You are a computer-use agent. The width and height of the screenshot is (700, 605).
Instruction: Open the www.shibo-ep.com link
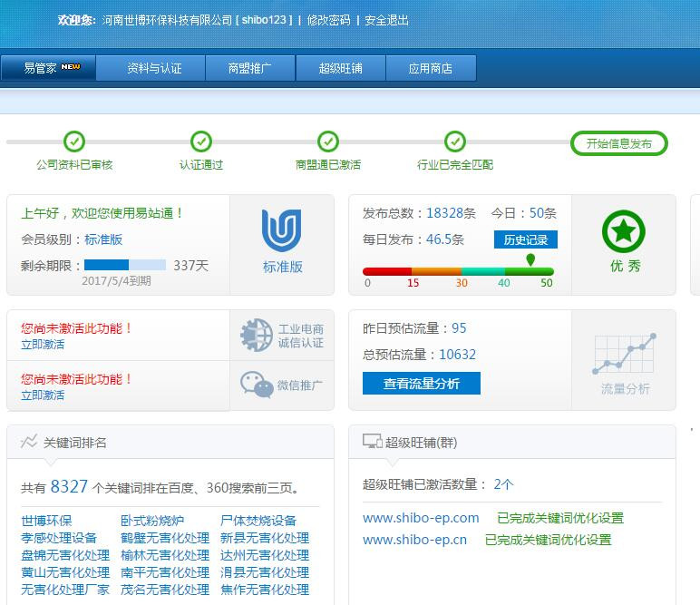(x=421, y=518)
